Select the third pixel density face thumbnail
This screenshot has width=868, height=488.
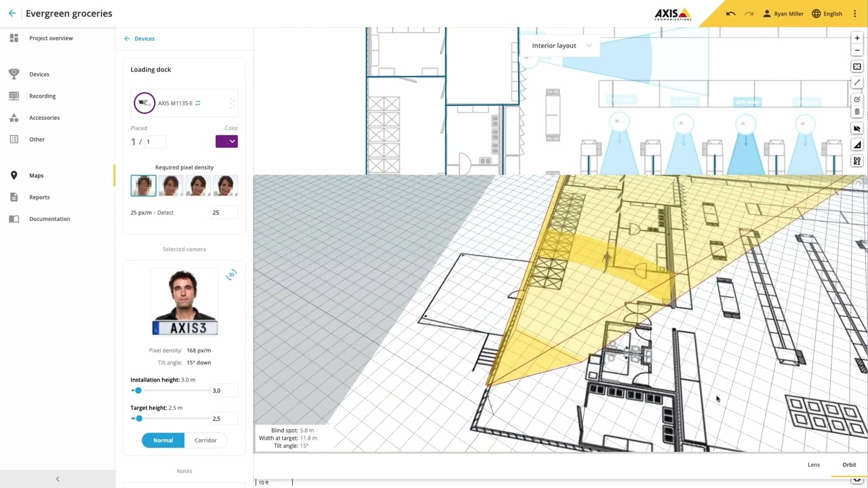point(197,186)
